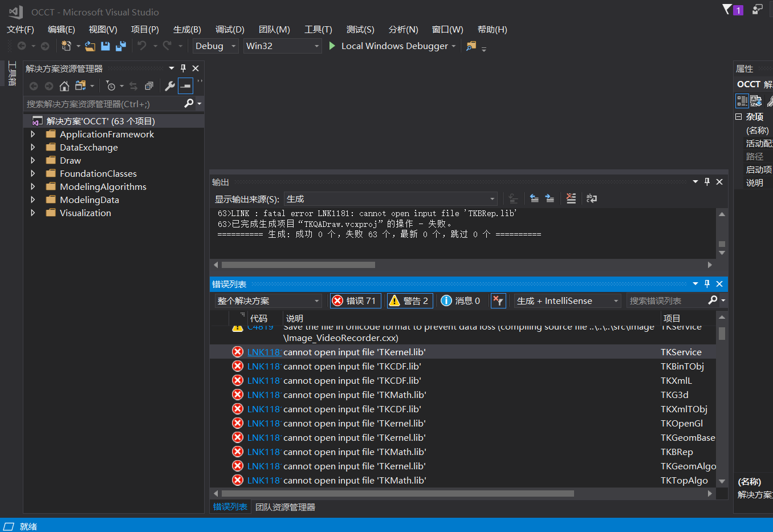The height and width of the screenshot is (532, 773).
Task: Click the New Project toolbar icon
Action: pos(66,46)
